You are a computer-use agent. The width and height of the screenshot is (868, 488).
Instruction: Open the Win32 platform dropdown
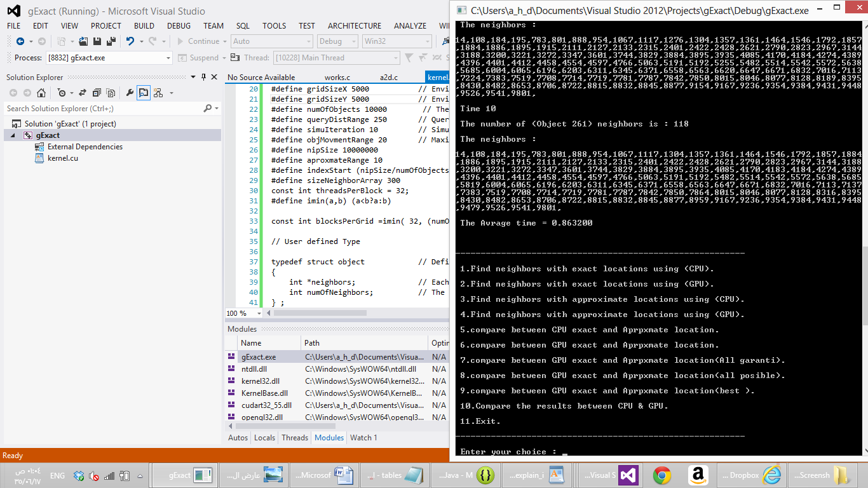point(397,41)
